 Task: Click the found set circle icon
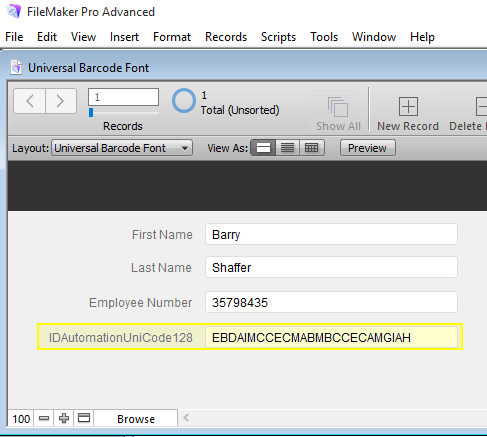[184, 101]
